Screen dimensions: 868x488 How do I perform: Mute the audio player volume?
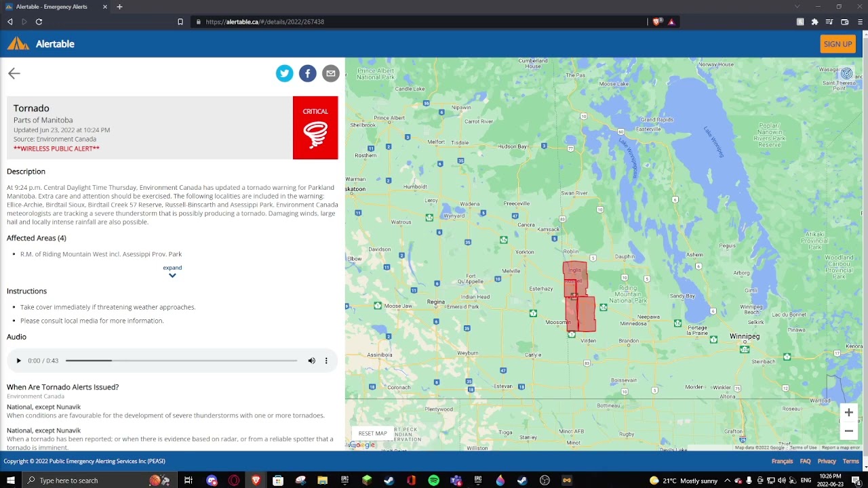click(x=311, y=361)
